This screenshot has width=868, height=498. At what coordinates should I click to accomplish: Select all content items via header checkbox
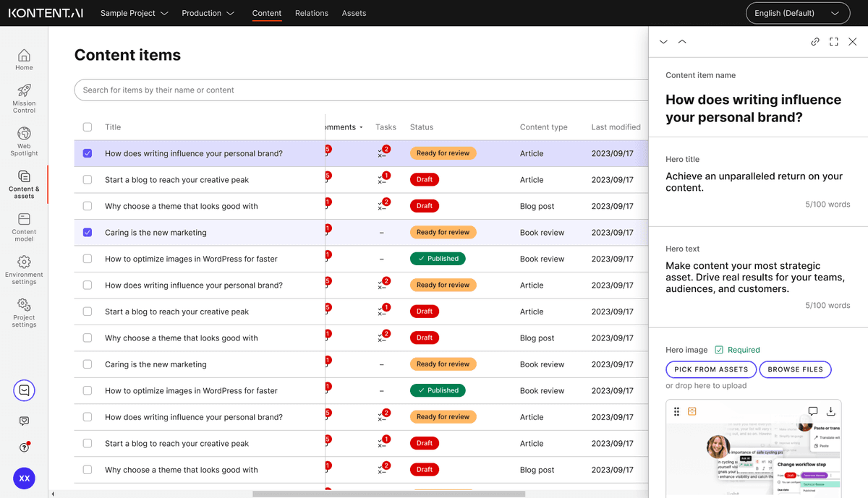tap(88, 126)
